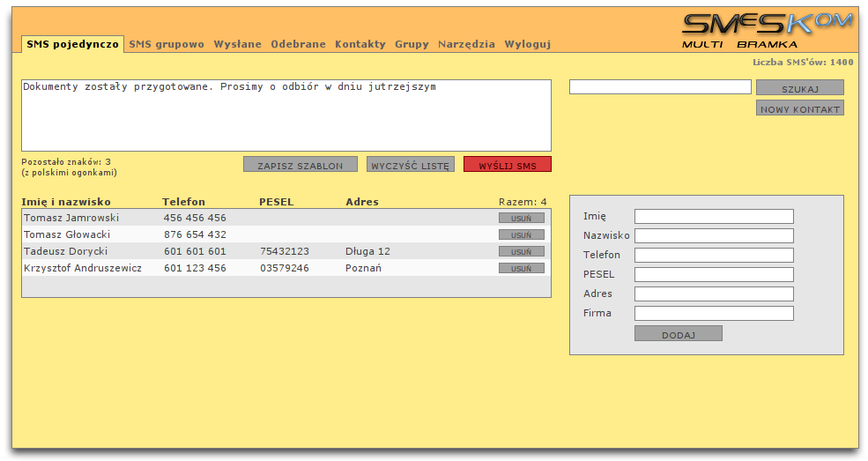Click the Szukaj search button
The height and width of the screenshot is (461, 868).
(799, 88)
